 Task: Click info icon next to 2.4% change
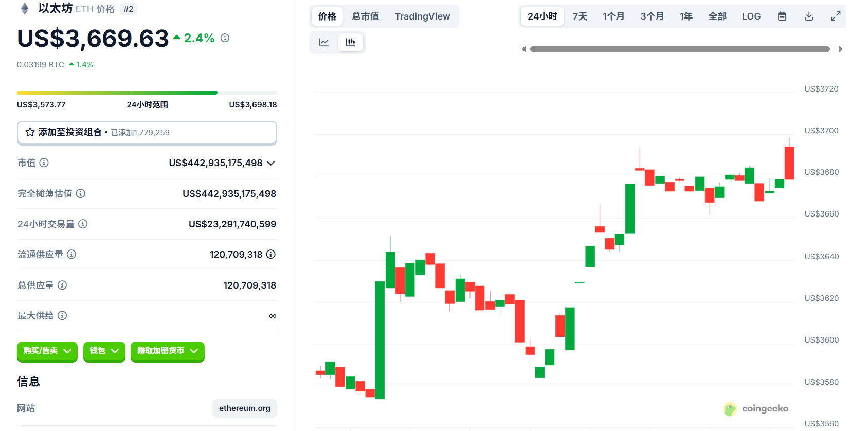point(225,38)
